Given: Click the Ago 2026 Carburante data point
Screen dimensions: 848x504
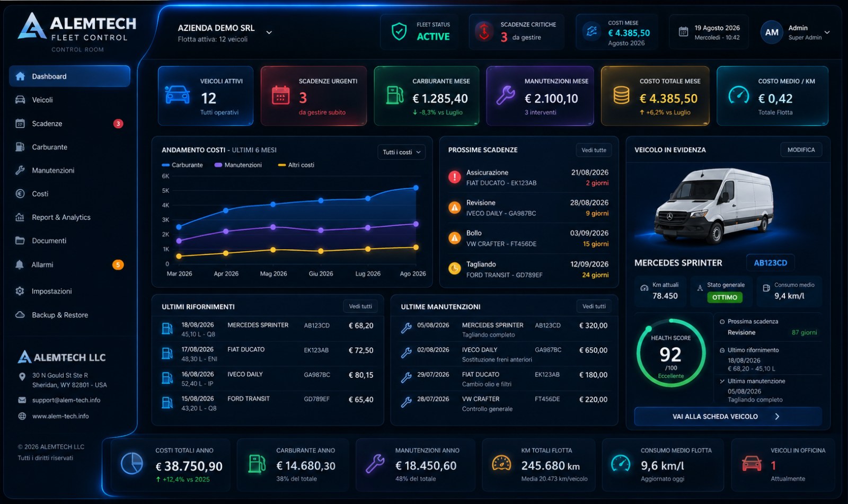Looking at the screenshot, I should [x=416, y=188].
